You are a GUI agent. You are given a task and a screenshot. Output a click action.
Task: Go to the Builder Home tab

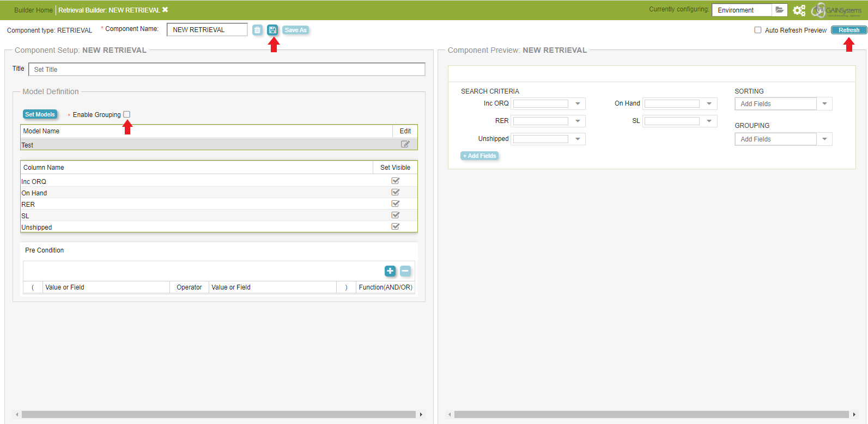33,10
